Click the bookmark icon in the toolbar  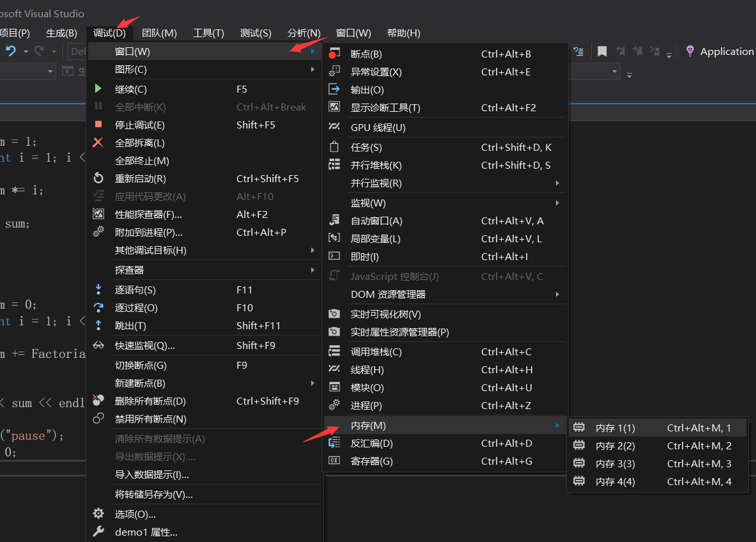coord(602,52)
